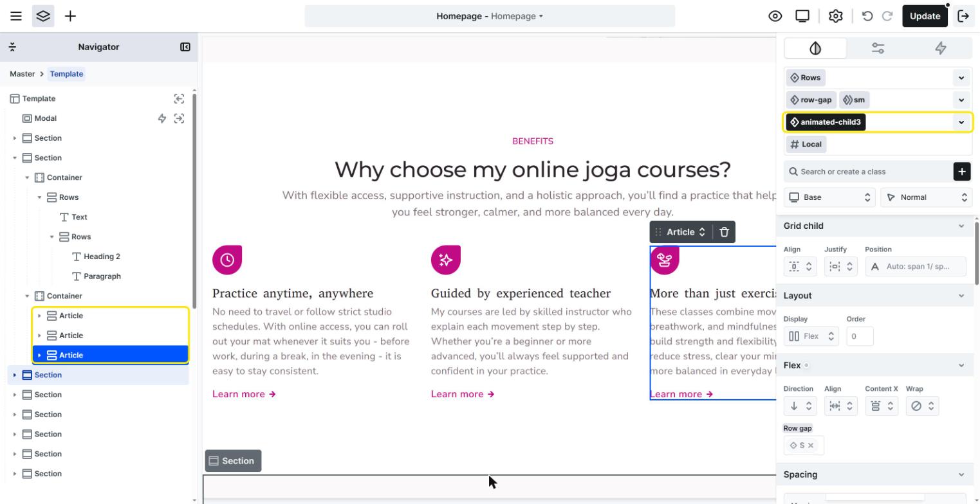The height and width of the screenshot is (504, 980).
Task: Collapse the Spacing section
Action: point(962,475)
